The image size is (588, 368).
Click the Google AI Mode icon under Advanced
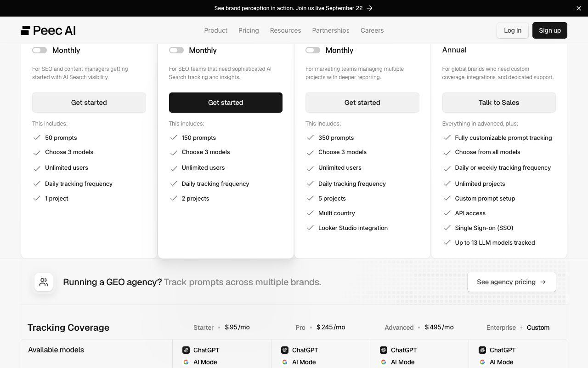(384, 362)
